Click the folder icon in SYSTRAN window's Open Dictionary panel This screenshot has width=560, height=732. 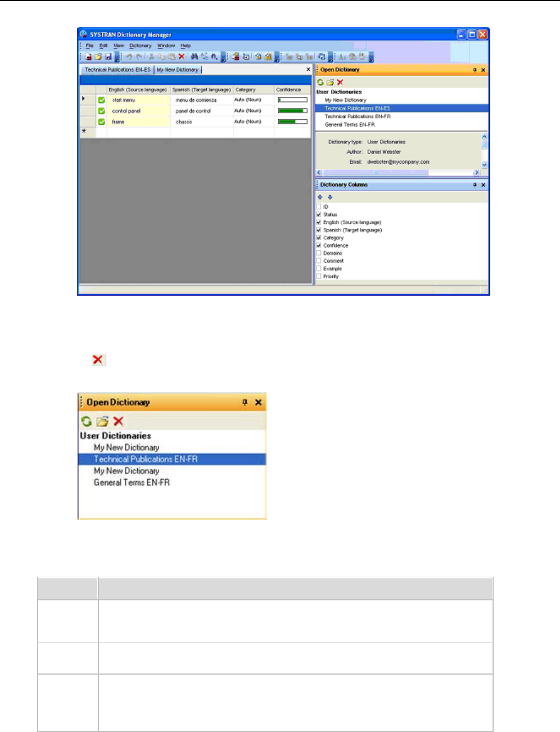[330, 82]
